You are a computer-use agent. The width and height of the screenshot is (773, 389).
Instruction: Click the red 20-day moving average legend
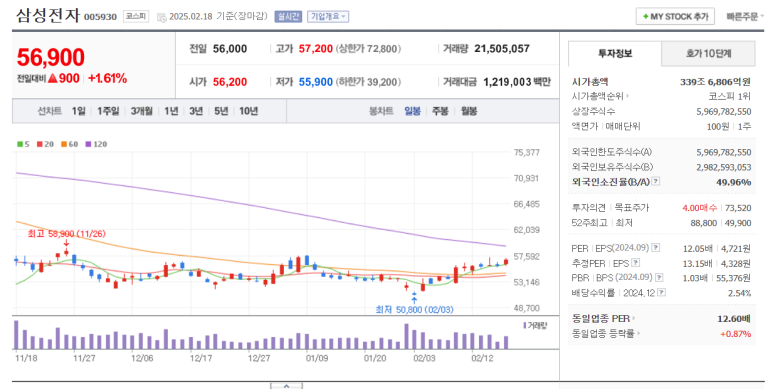[x=45, y=144]
